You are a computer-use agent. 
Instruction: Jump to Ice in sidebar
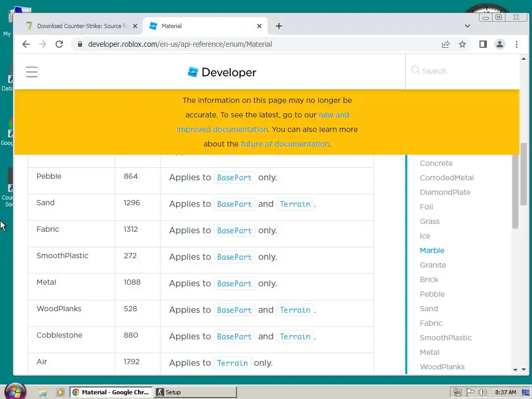[x=425, y=236]
